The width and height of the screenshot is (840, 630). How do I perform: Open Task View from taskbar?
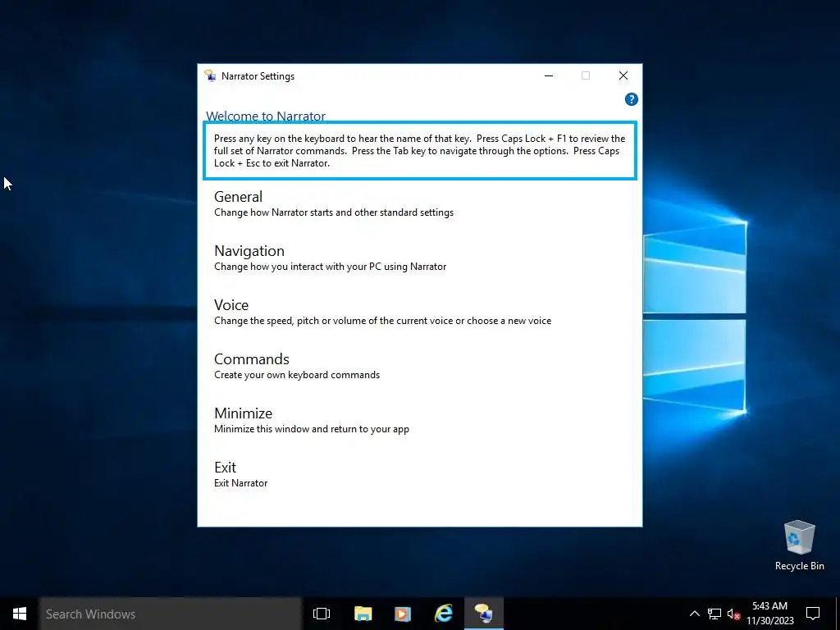click(x=322, y=614)
